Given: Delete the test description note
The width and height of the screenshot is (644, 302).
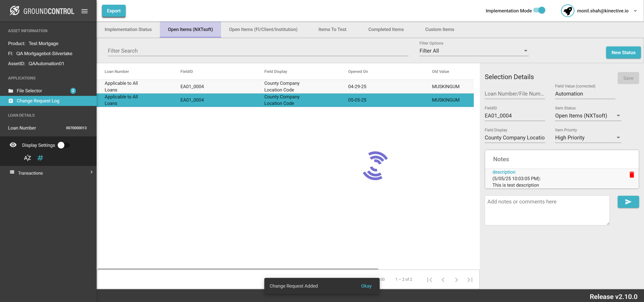Looking at the screenshot, I should 632,175.
